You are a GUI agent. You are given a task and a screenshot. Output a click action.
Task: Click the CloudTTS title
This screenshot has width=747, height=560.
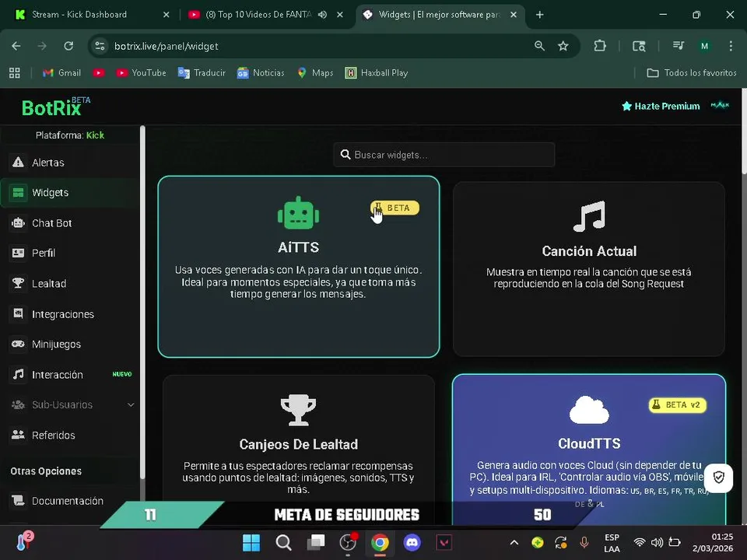[x=589, y=443]
